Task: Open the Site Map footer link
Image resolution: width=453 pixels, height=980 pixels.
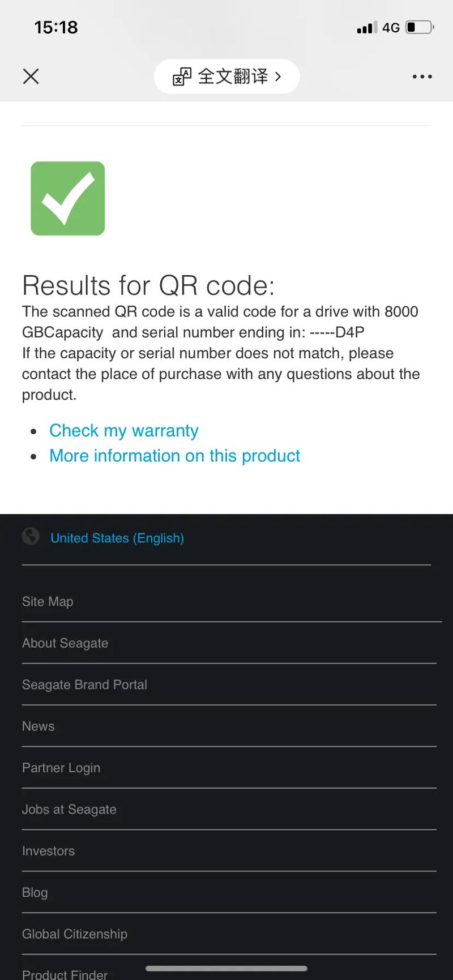Action: [48, 601]
